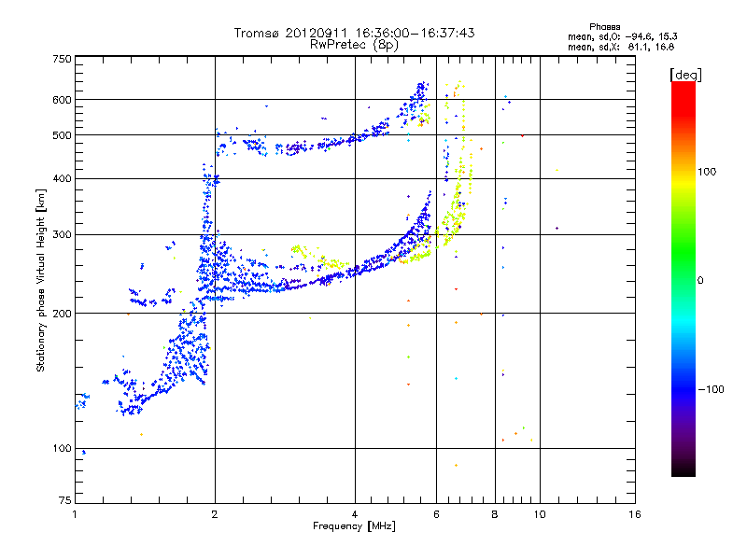Click the Phases statistics heading
This screenshot has height=560, width=747.
(x=604, y=27)
